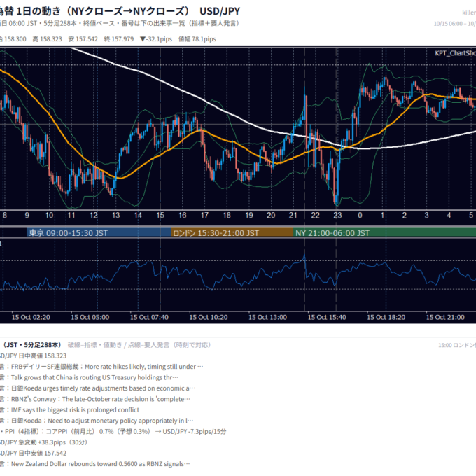The height and width of the screenshot is (476, 476).
Task: Click the 値幅 78.1pips range value
Action: pyautogui.click(x=197, y=39)
